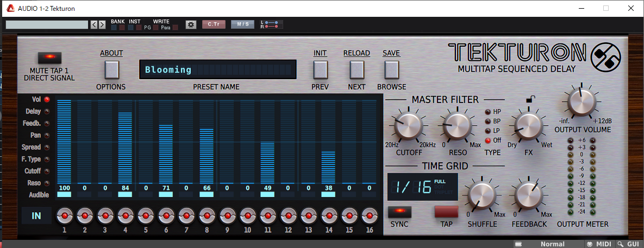
Task: Toggle tap 16 red step button
Action: coord(369,215)
